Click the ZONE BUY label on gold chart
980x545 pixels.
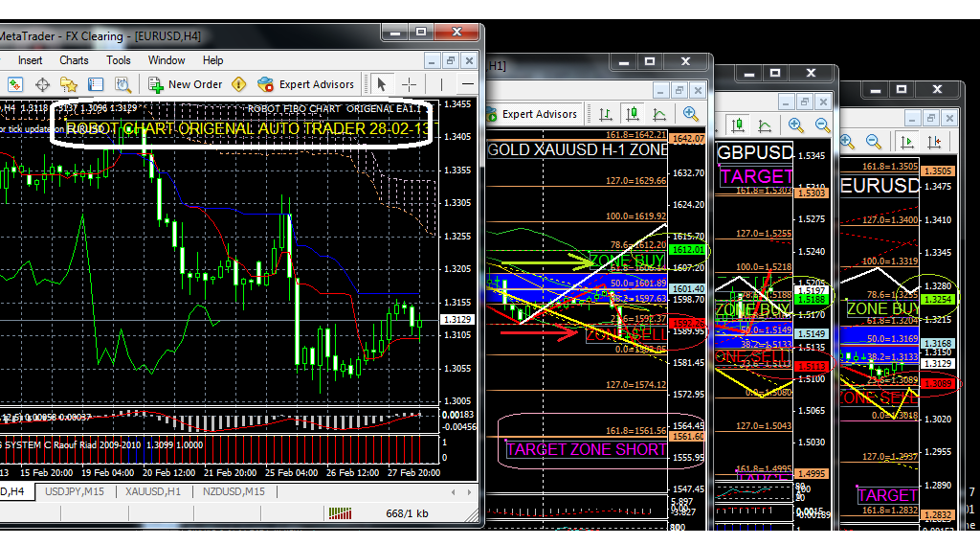click(x=626, y=259)
